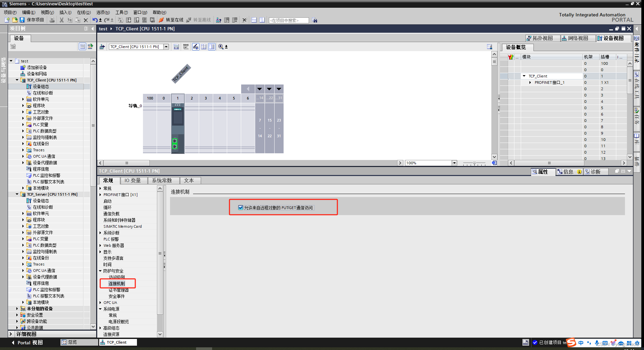Click the zoom magnifier icon in the device view
This screenshot has width=644, height=350.
(221, 47)
